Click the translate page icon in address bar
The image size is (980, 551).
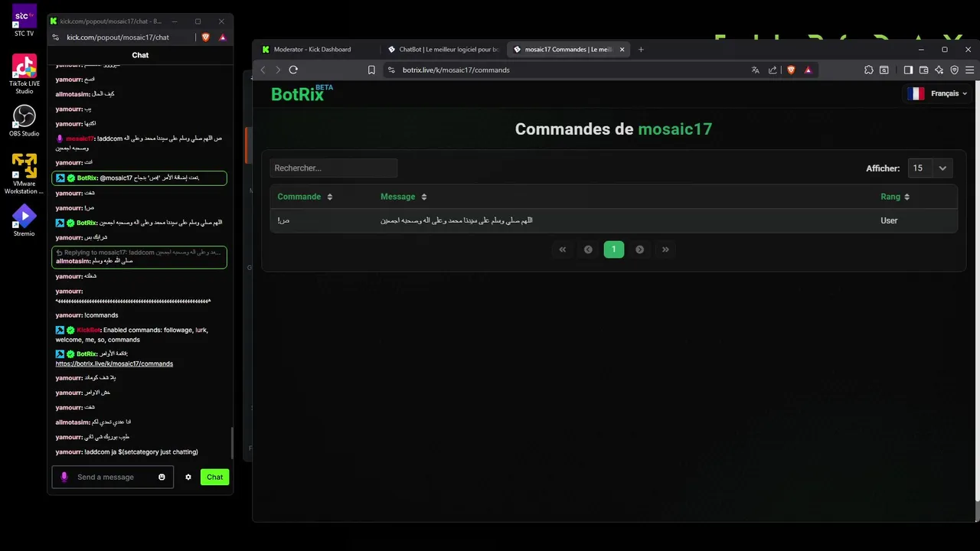pyautogui.click(x=756, y=70)
